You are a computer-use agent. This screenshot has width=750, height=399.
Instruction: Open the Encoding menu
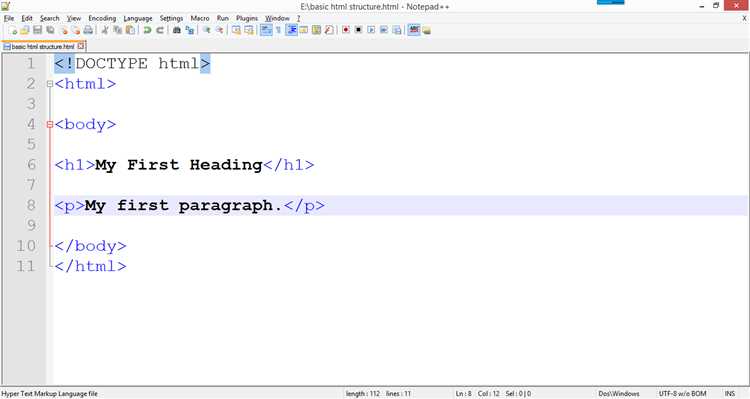pos(102,18)
